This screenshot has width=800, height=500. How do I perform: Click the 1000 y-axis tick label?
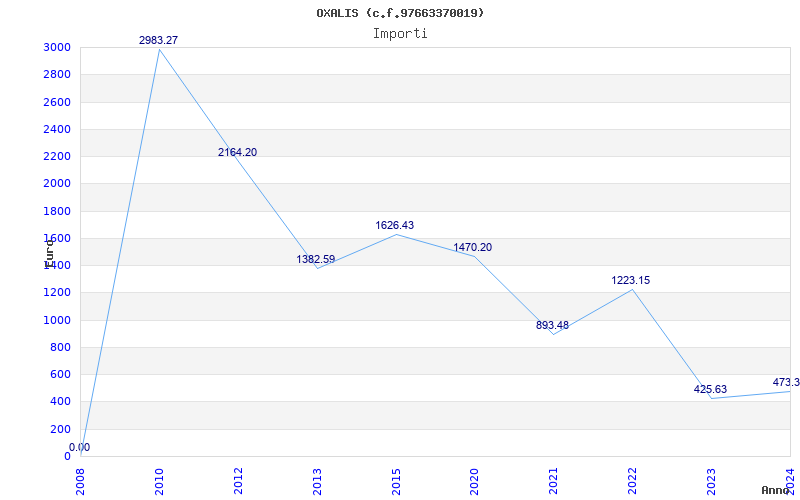[58, 320]
